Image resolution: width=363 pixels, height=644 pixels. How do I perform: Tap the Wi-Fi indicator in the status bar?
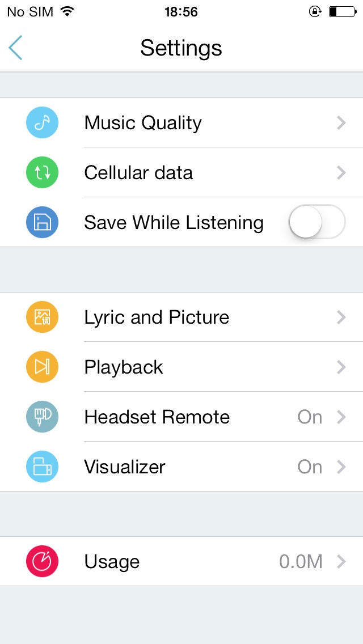pos(67,11)
